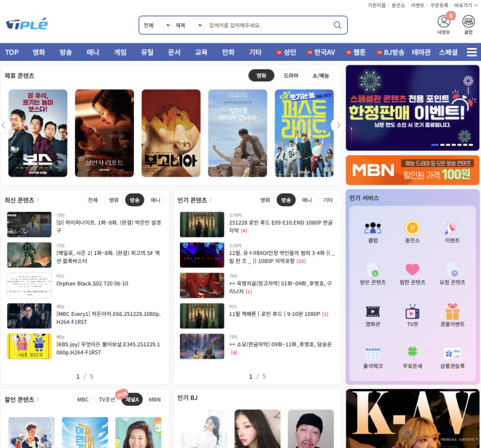Open the 영화관 film icon
The height and width of the screenshot is (448, 481).
(373, 311)
